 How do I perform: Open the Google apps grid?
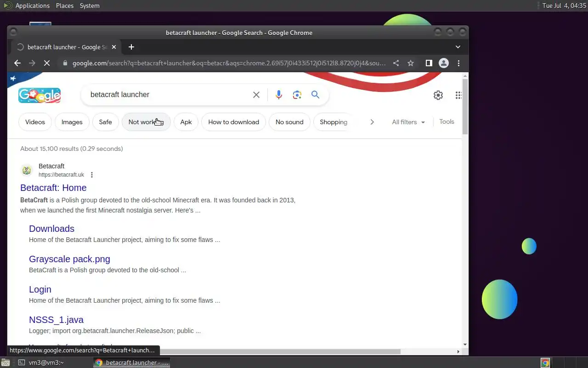click(458, 95)
